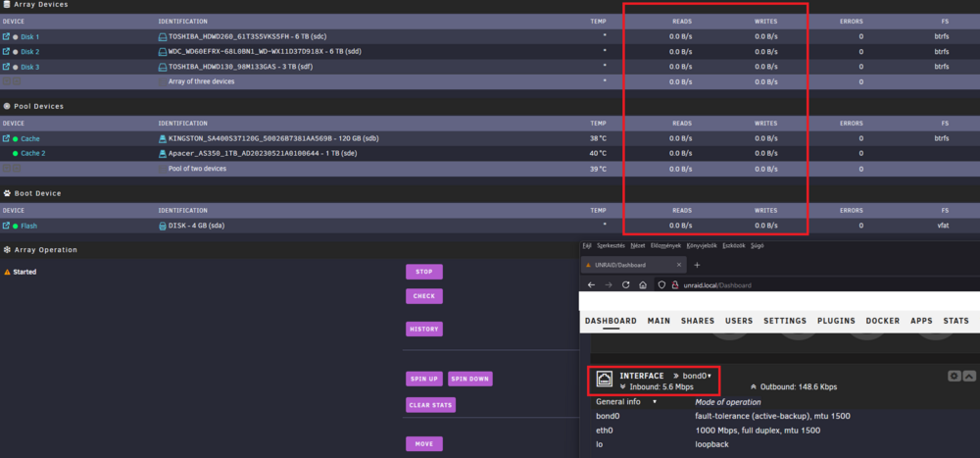Click flash drive icon beside DISK - 4 GB
980x458 pixels.
click(163, 226)
